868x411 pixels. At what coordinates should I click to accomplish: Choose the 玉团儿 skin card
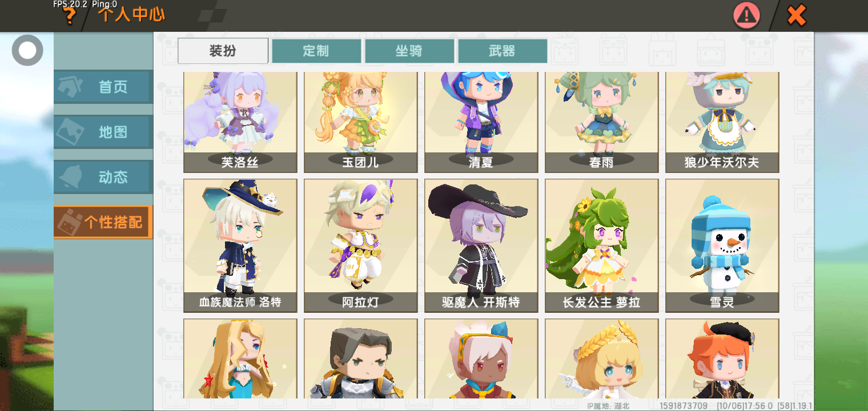tap(361, 122)
